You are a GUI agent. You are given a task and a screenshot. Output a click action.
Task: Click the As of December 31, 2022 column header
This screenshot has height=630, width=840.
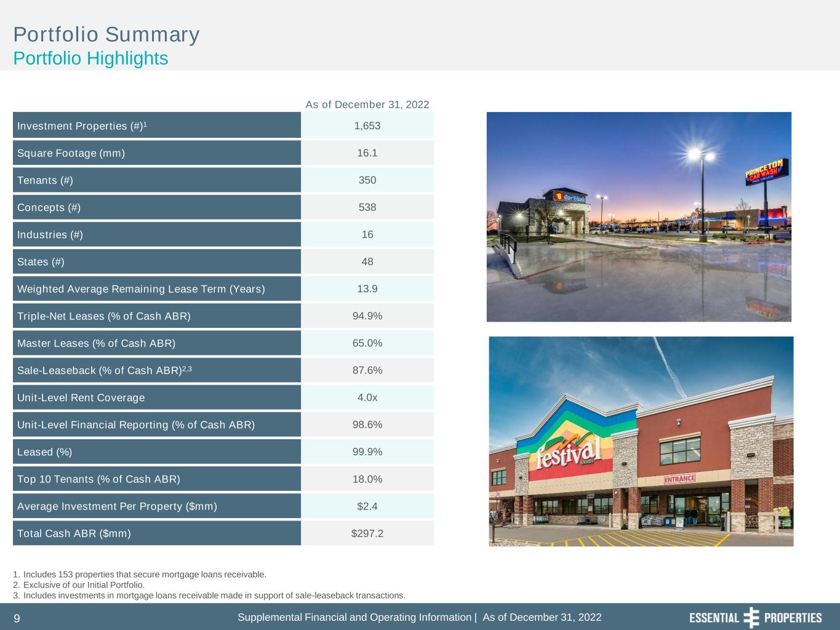coord(367,105)
